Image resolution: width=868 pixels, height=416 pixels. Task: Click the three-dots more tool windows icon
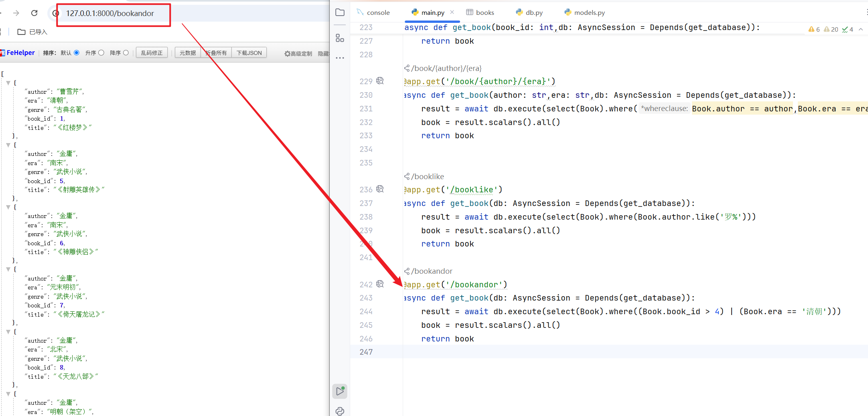click(340, 58)
